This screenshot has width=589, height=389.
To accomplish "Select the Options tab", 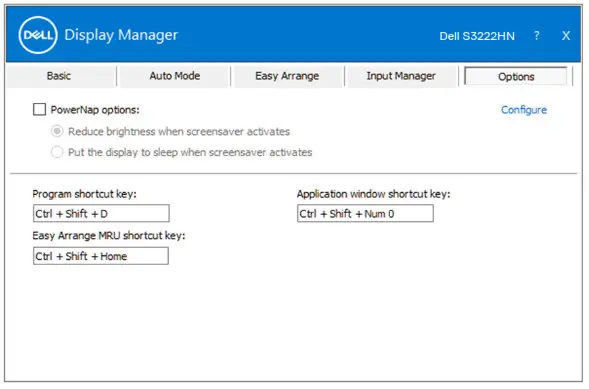I will click(x=516, y=76).
